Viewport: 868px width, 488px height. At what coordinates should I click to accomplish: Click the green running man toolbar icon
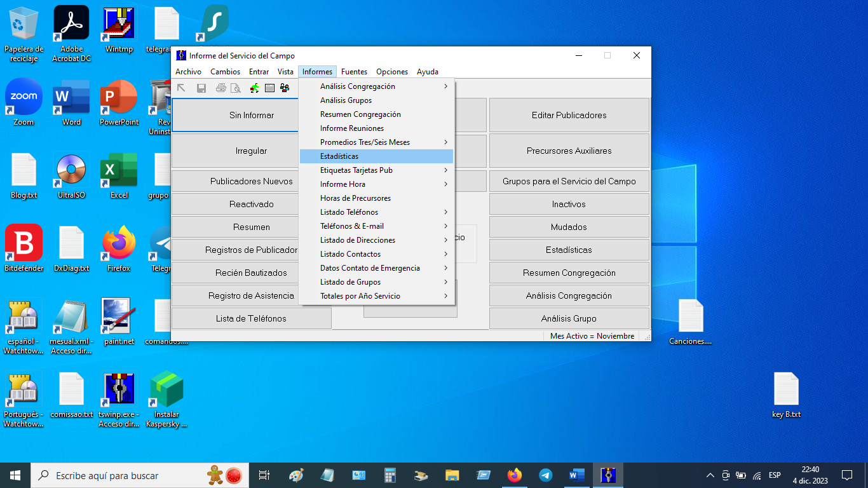255,88
